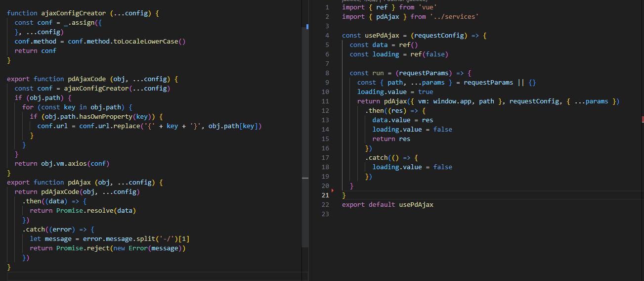Click 'return obj.vm.axios(conf)' line

pyautogui.click(x=62, y=164)
